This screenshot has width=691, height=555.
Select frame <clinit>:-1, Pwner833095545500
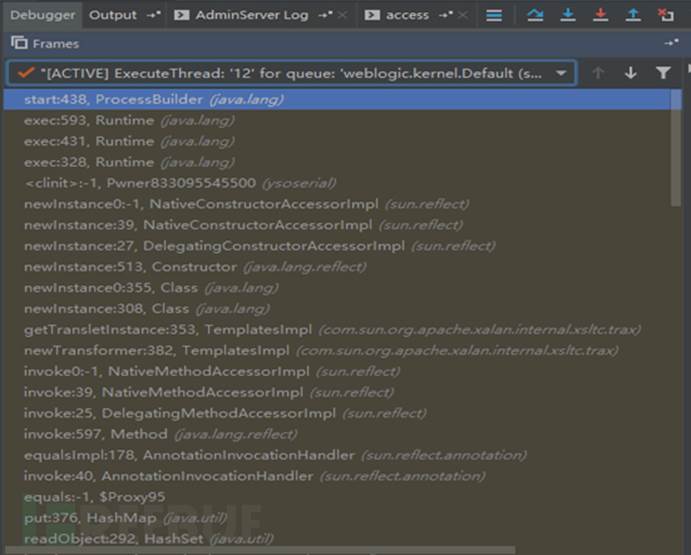337,183
